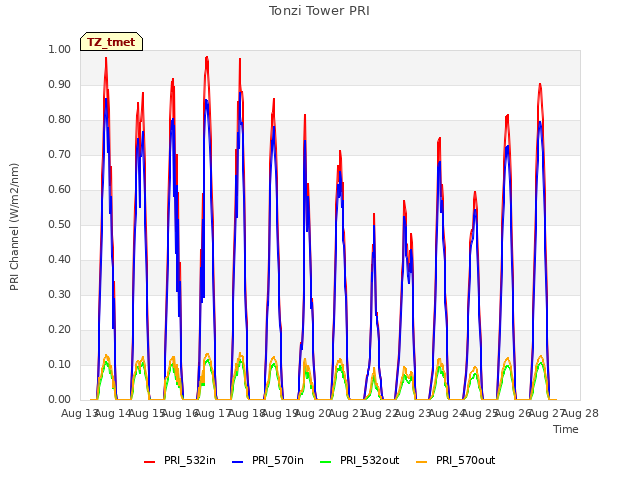Image resolution: width=640 pixels, height=480 pixels.
Task: Click the orange PRI_570out legend swatch
Action: coord(421,462)
